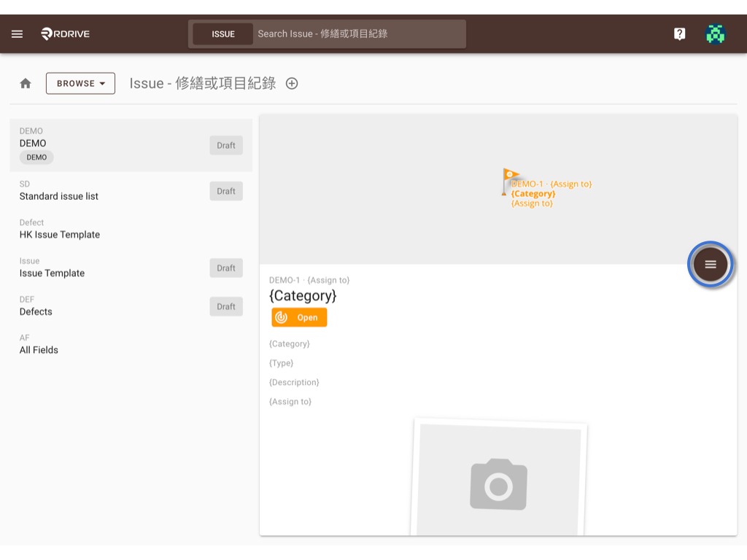Open the green pixel user avatar
Screen dimensions: 747x560
tap(715, 34)
